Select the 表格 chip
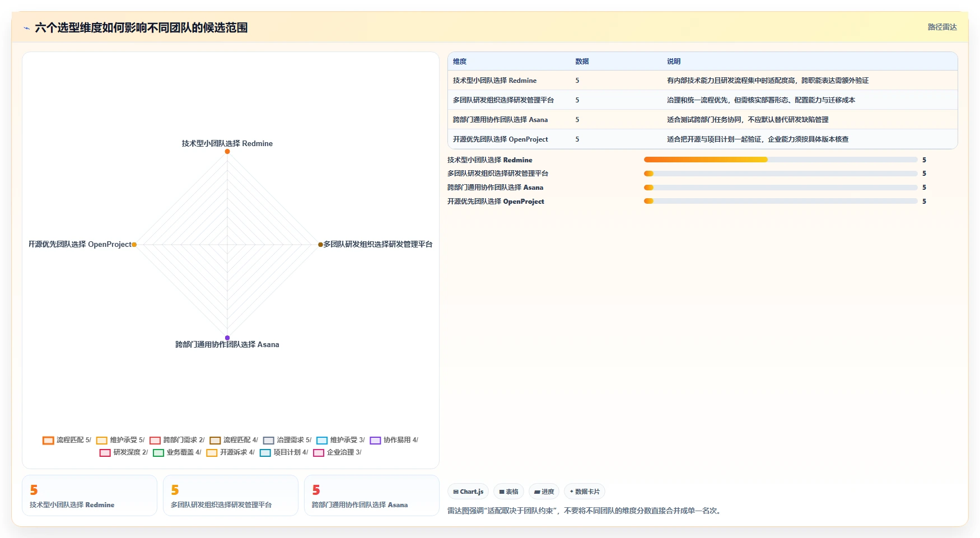980x538 pixels. [508, 492]
